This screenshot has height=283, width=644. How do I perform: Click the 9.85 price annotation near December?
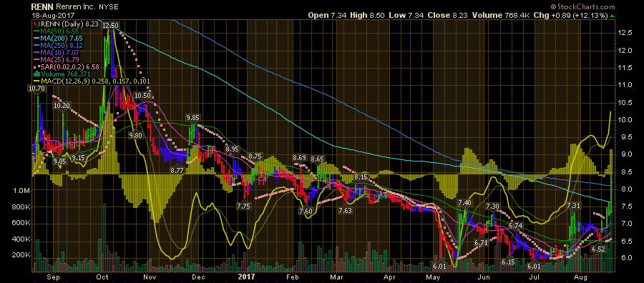click(x=192, y=117)
